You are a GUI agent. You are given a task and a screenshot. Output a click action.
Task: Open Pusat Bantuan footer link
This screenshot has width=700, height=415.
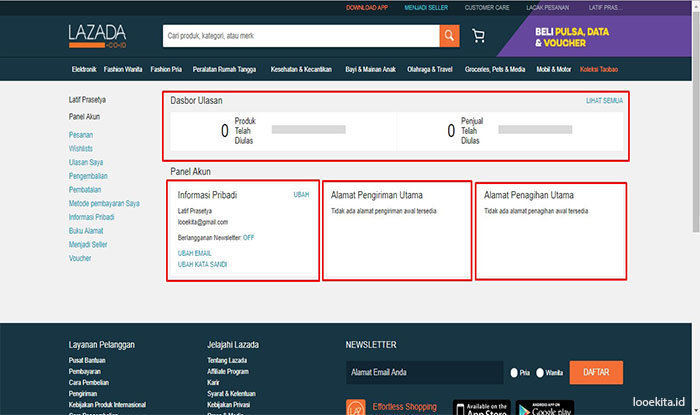87,360
